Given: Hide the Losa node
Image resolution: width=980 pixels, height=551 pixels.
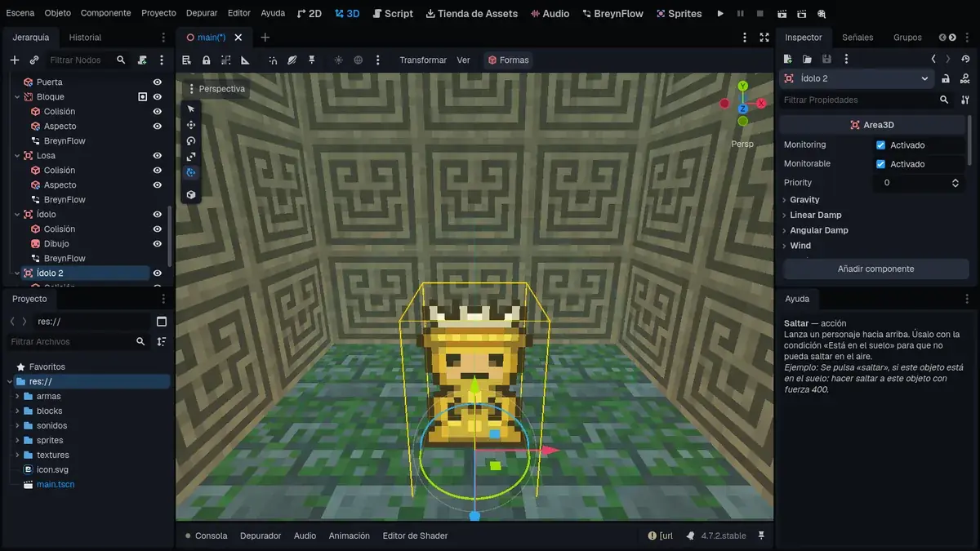Looking at the screenshot, I should click(158, 156).
